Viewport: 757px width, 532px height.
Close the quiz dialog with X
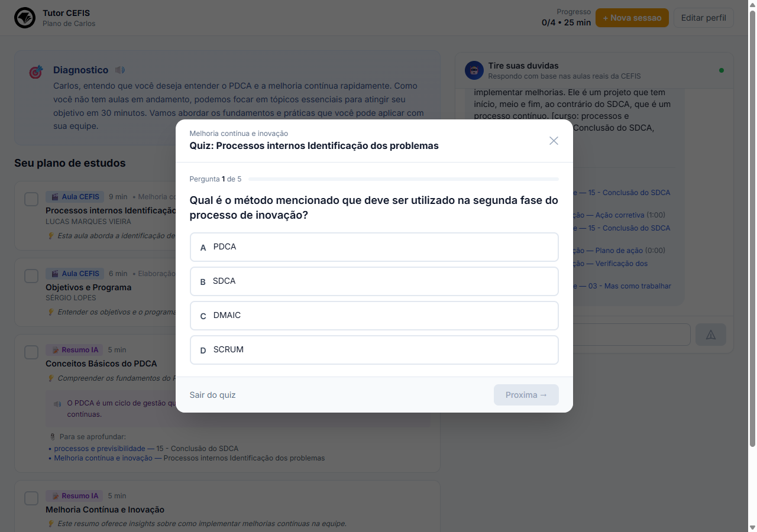click(554, 141)
